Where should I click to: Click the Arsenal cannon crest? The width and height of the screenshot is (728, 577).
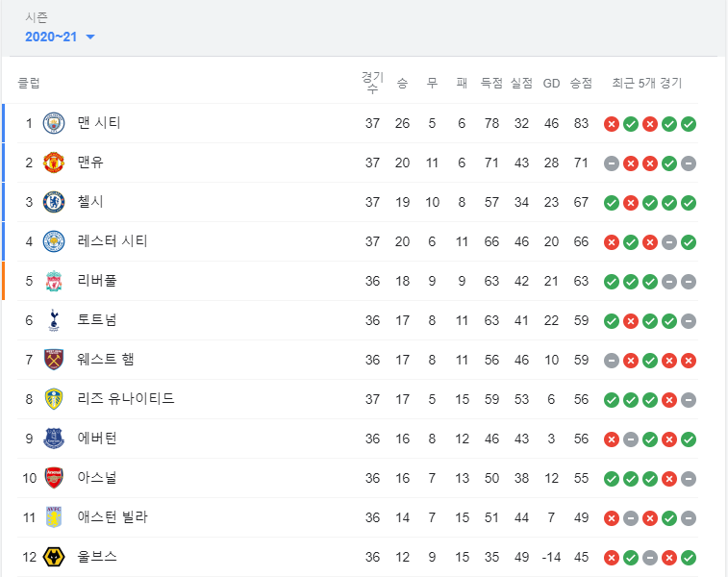pos(54,478)
